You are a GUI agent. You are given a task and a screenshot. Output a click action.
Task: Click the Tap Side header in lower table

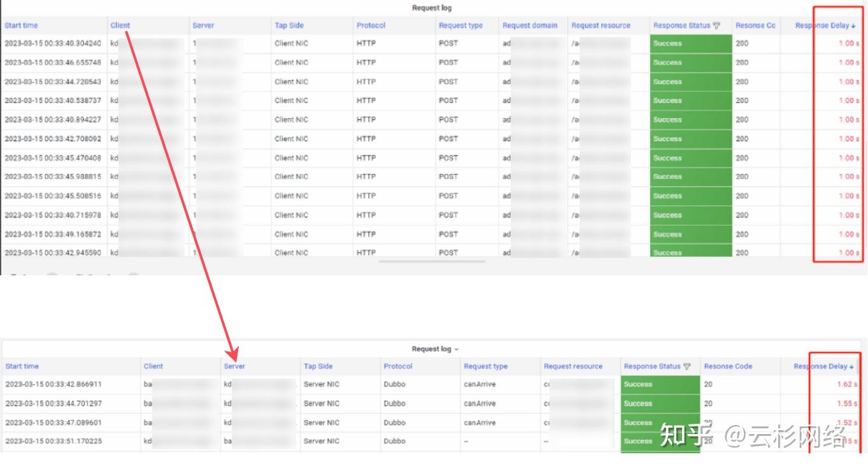click(318, 366)
